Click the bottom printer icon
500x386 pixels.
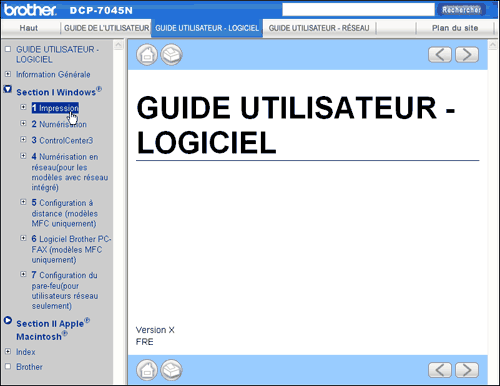[172, 370]
